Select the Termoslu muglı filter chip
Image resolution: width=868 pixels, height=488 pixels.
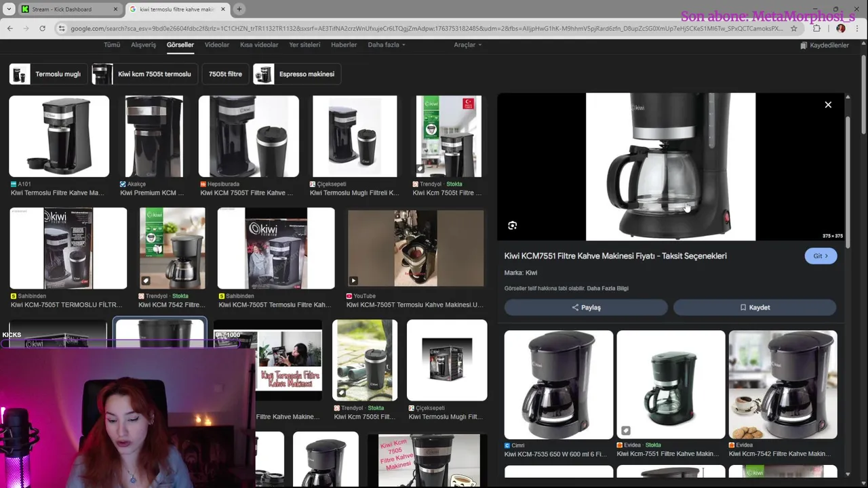coord(47,74)
